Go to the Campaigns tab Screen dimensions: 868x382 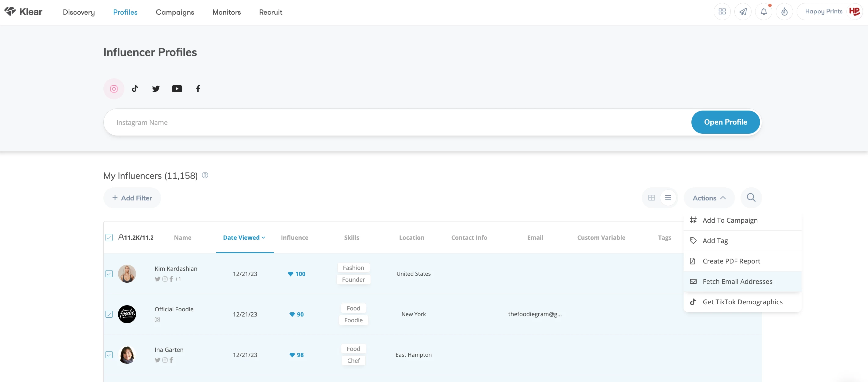175,12
